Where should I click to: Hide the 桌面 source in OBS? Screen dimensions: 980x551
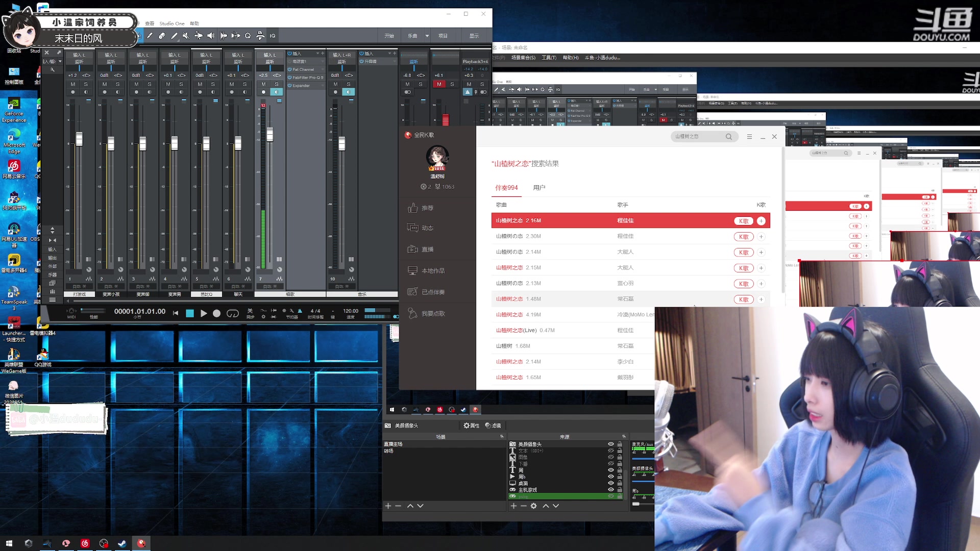point(611,483)
